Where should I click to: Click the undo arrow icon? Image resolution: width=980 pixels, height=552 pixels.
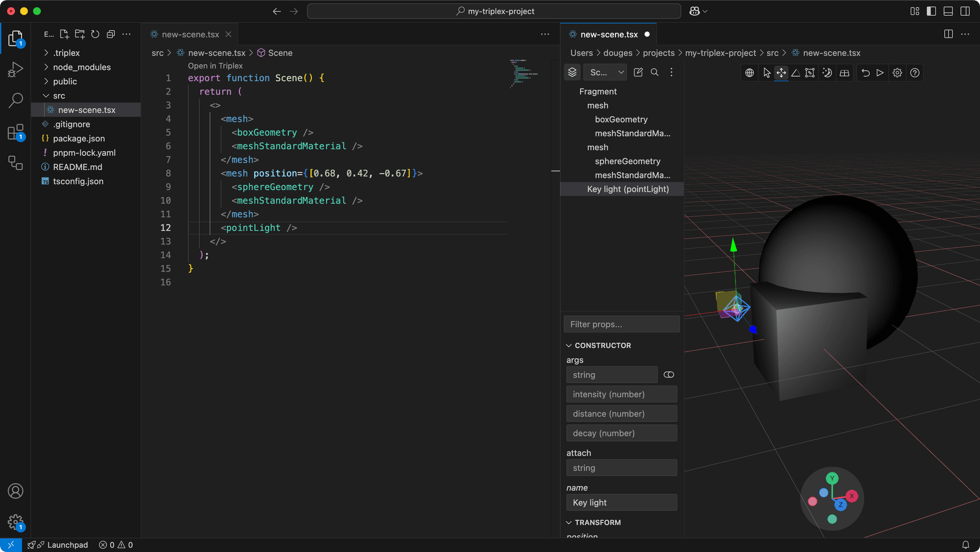coord(865,73)
